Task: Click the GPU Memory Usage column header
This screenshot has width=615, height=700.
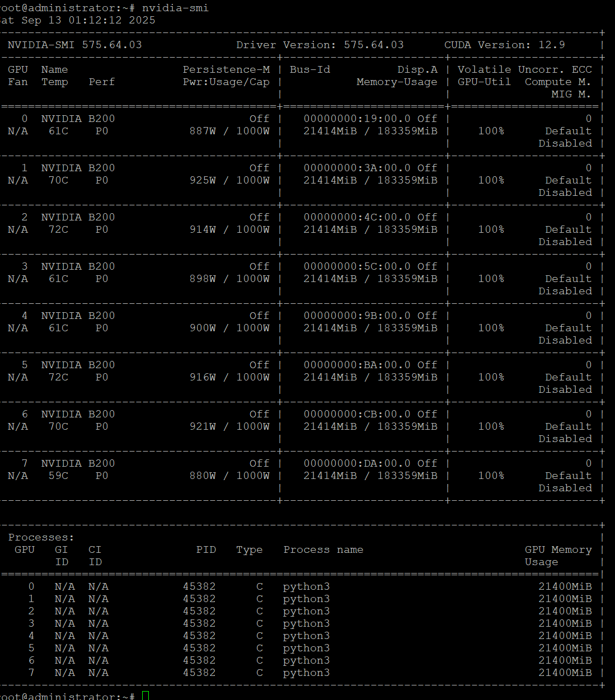Action: [557, 555]
